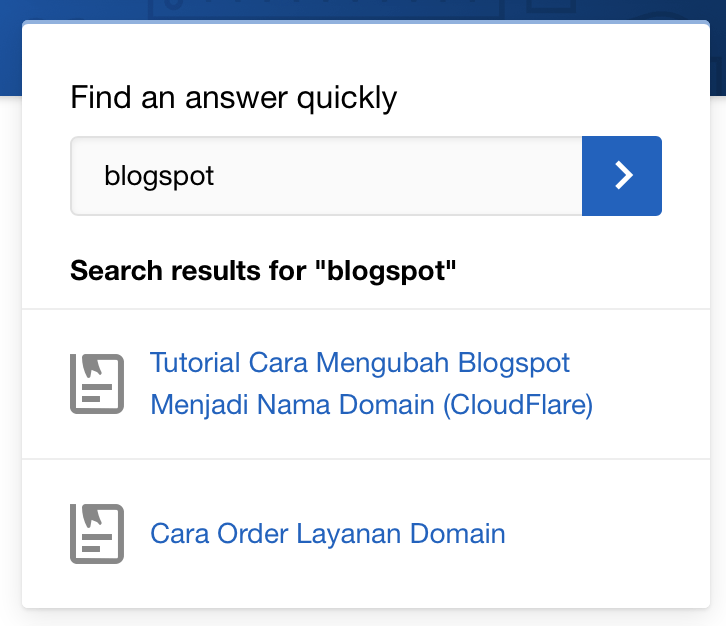Viewport: 726px width, 626px height.
Task: Open the Tutorial Cara Mengubah Blogspot article
Action: (360, 362)
